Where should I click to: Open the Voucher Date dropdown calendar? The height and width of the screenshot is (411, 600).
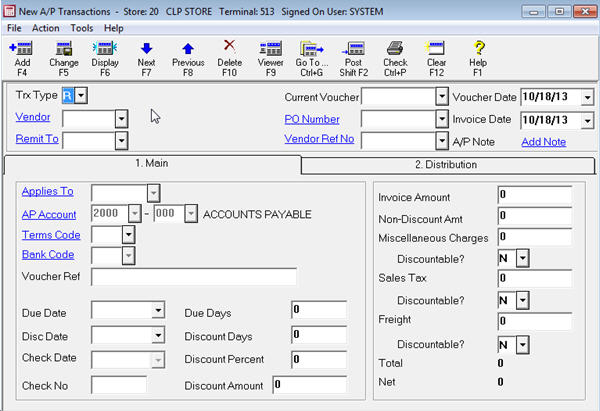[587, 97]
